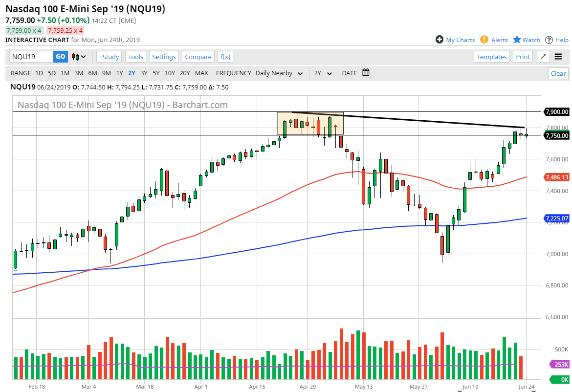Click inside the NQU19 symbol field
The width and height of the screenshot is (572, 392).
(x=29, y=56)
